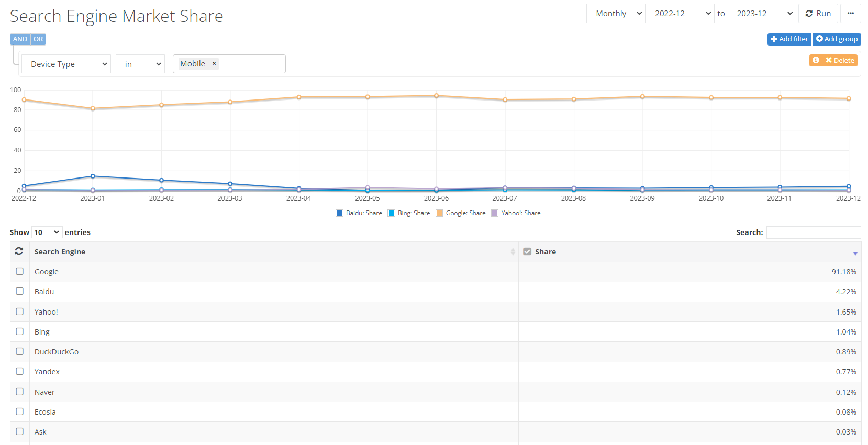Open the Monthly interval dropdown
The width and height of the screenshot is (868, 445).
tap(616, 14)
